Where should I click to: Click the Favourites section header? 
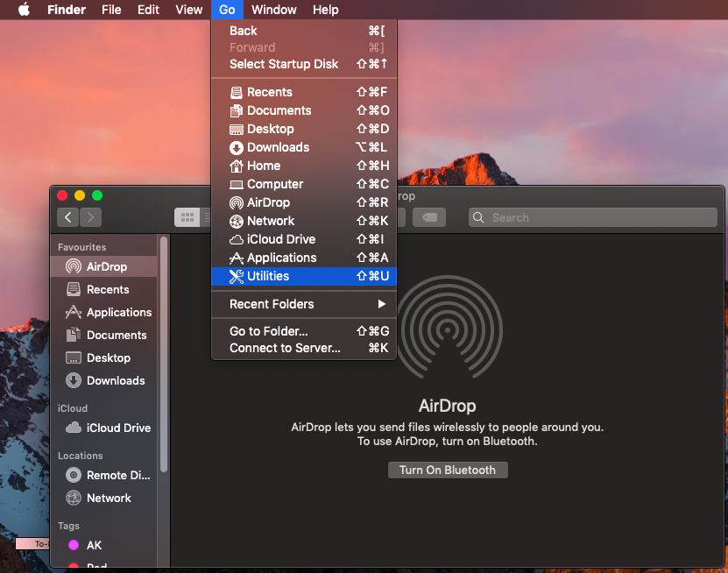click(82, 247)
